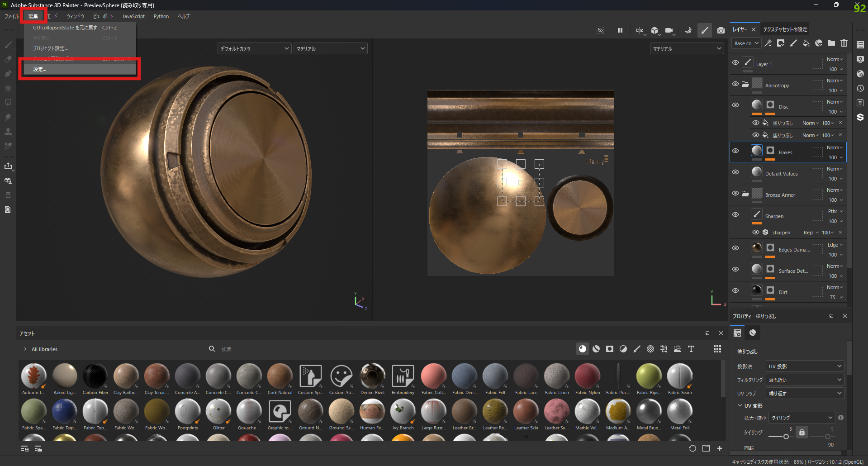The height and width of the screenshot is (466, 868).
Task: Click the add effect magic wand icon
Action: click(768, 43)
